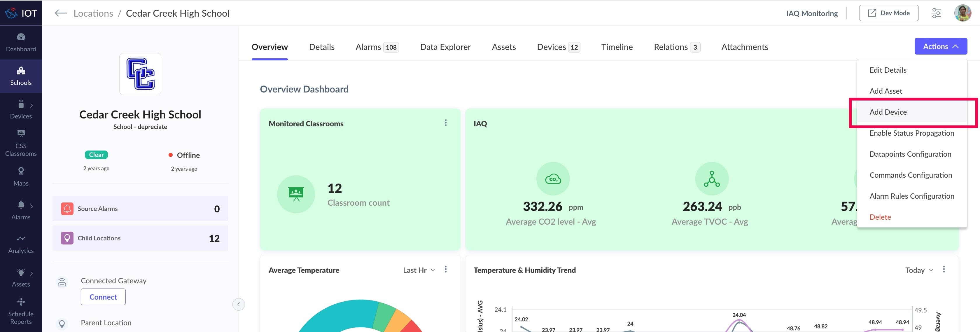
Task: Go to Analytics in the sidebar
Action: click(21, 244)
